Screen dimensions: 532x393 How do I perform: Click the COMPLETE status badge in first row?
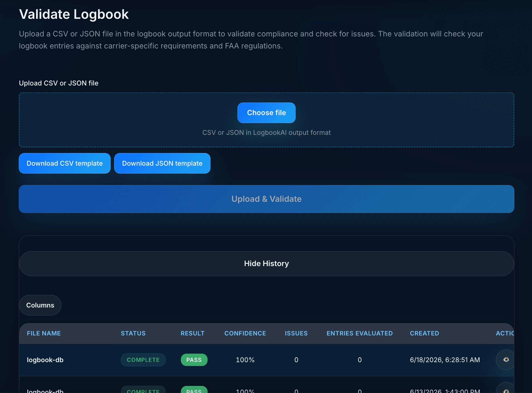(143, 360)
